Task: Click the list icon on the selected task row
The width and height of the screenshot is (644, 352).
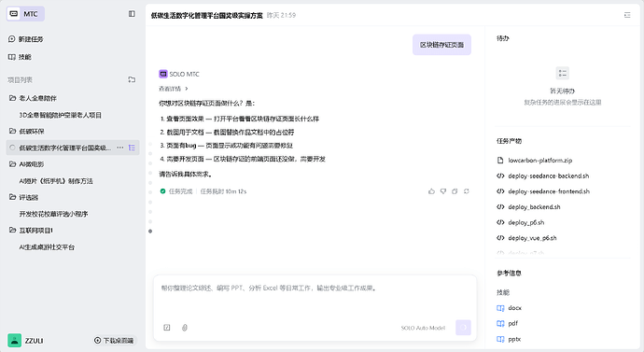Action: coord(132,148)
